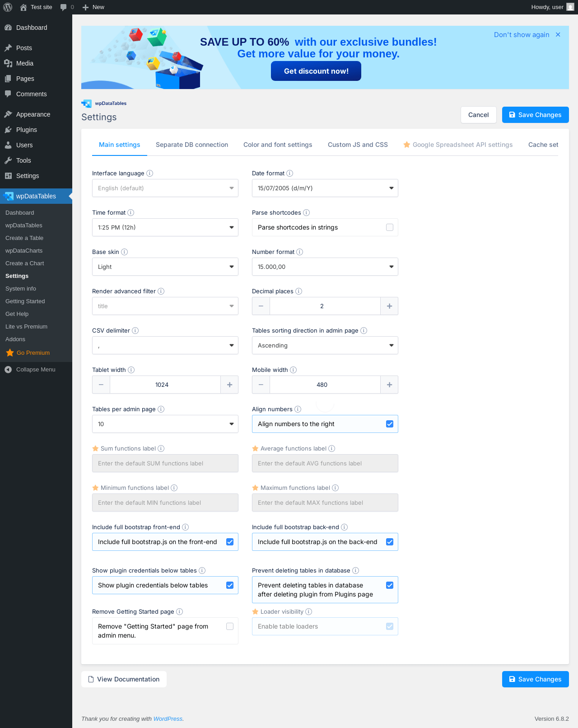Click the Tools wrench icon
Viewport: 578px width, 728px height.
coord(8,160)
